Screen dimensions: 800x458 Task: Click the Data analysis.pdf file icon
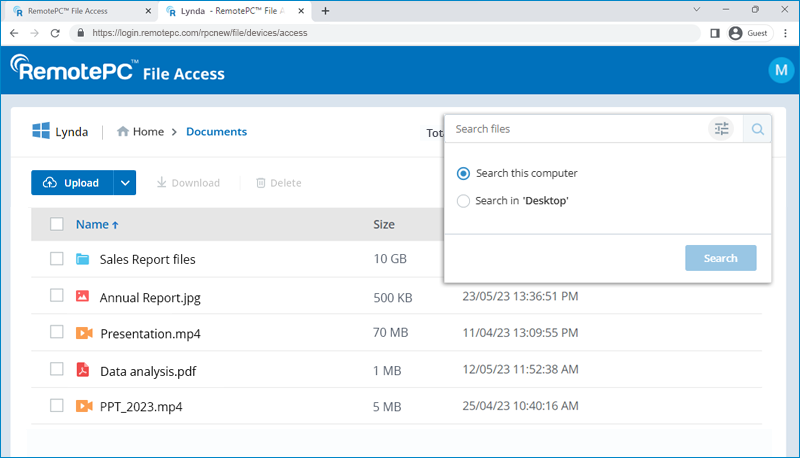point(83,371)
